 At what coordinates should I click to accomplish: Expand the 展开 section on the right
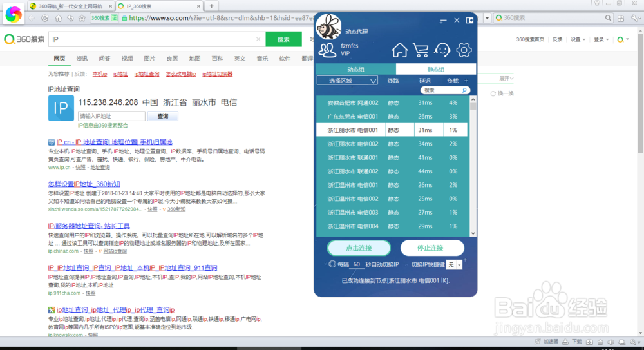pos(506,78)
